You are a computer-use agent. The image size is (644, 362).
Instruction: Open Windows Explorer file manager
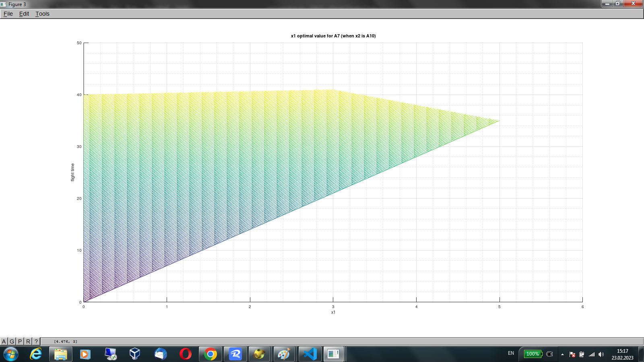pos(61,354)
